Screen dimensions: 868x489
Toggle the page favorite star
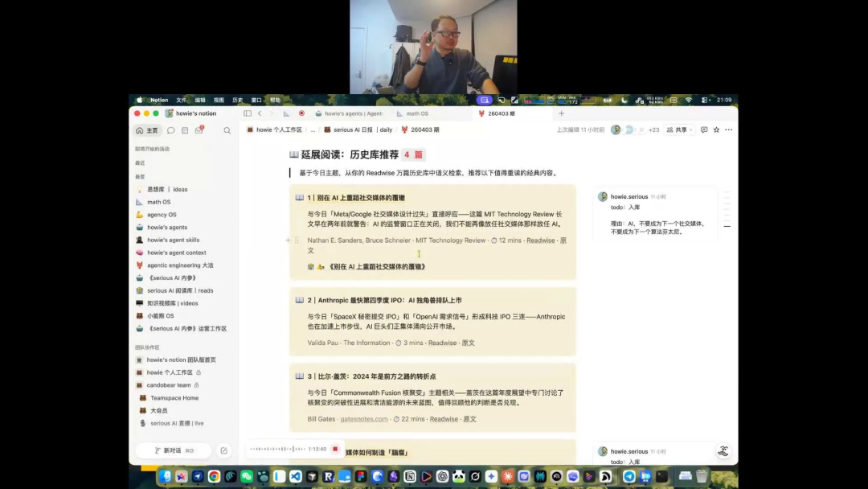(x=716, y=129)
